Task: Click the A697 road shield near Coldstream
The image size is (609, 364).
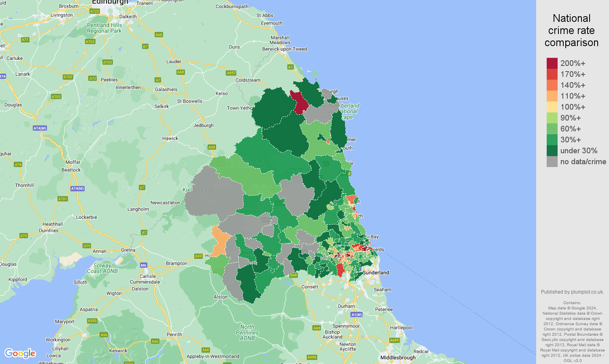Action: 231,73
